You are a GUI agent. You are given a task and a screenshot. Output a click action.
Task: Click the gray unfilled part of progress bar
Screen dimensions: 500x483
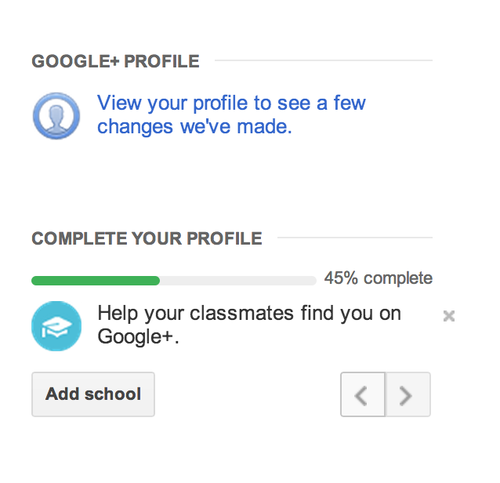tap(238, 281)
